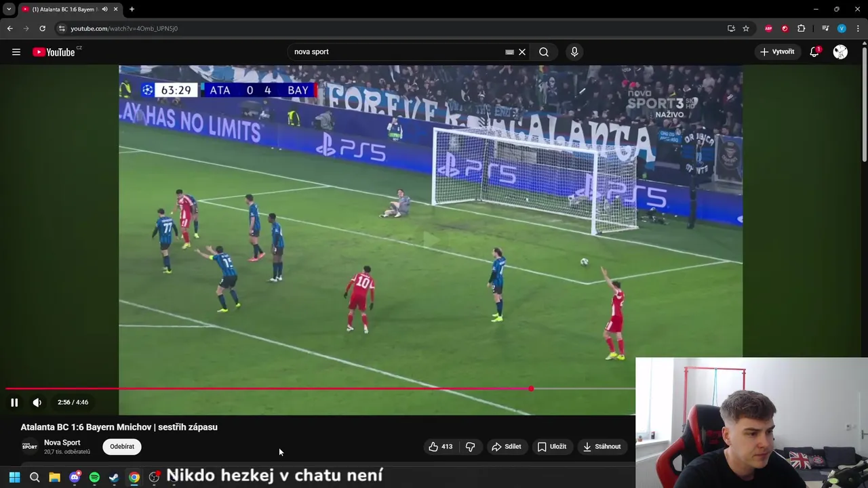Viewport: 868px width, 488px height.
Task: View site information icon in address bar
Action: [x=61, y=28]
